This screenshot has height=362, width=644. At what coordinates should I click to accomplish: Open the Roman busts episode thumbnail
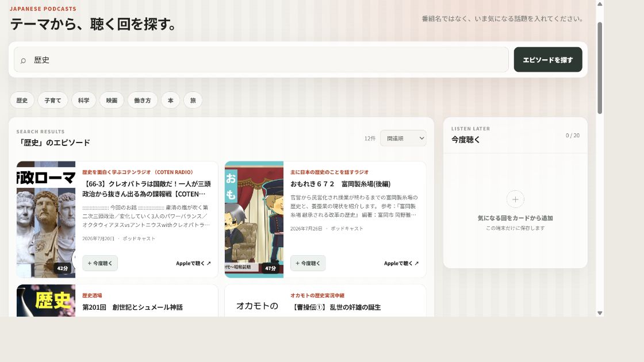click(x=46, y=219)
